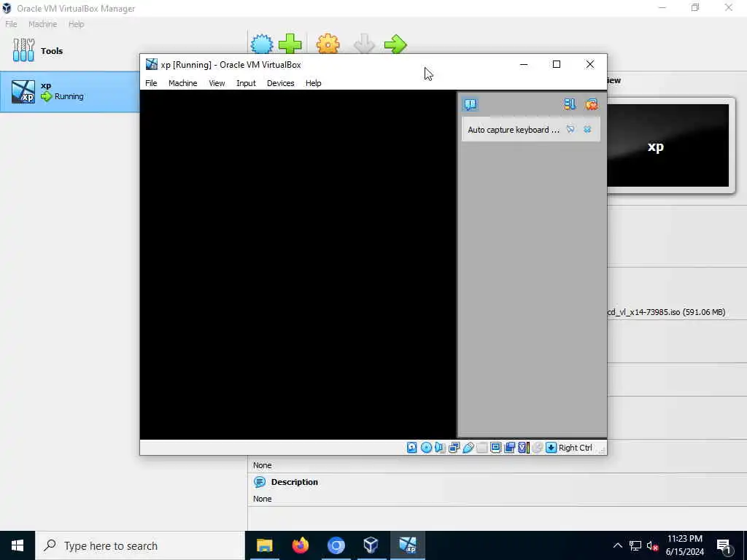
Task: Open the Help menu in xp VM window
Action: point(314,83)
